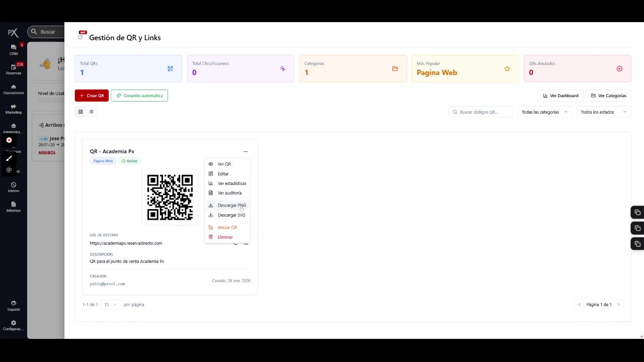Click the three-dot menu on QR card

click(246, 151)
